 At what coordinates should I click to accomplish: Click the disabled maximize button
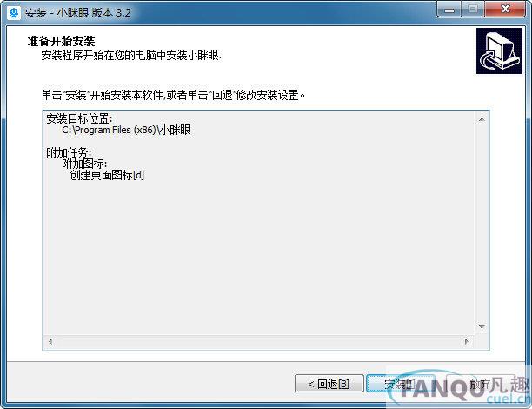473,10
